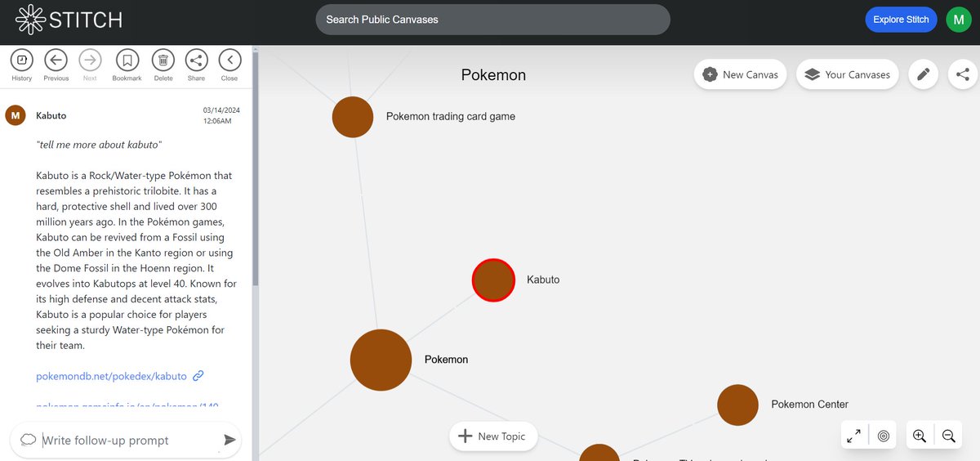Share the Kabuto topic from the panel
The height and width of the screenshot is (461, 980).
(196, 60)
